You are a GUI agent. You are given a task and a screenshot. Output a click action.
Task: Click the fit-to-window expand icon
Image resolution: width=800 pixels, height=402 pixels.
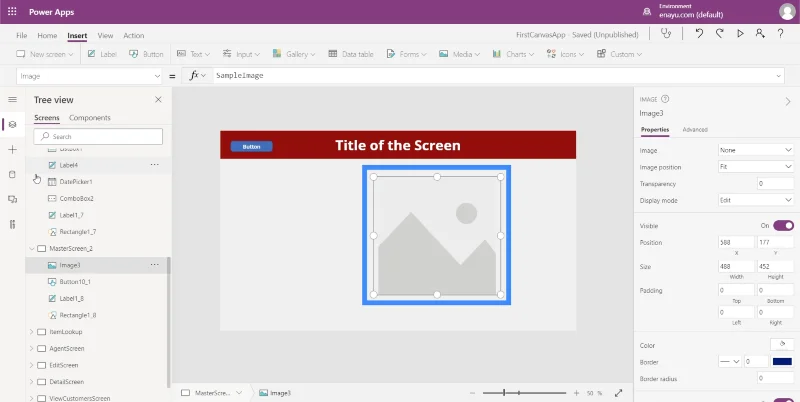(618, 393)
